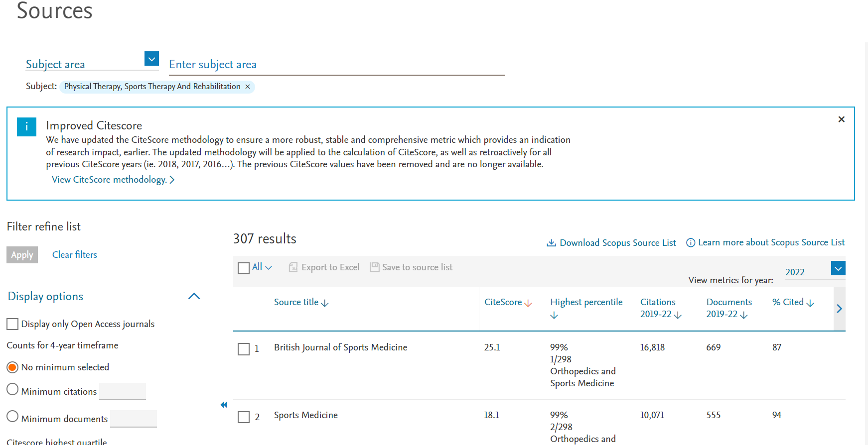Click the Save to source list icon
Image resolution: width=868 pixels, height=445 pixels.
click(x=375, y=267)
